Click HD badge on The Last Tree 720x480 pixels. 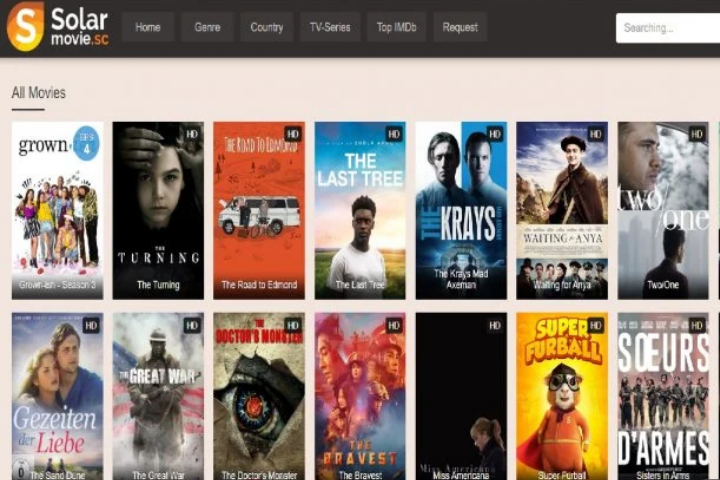(394, 134)
